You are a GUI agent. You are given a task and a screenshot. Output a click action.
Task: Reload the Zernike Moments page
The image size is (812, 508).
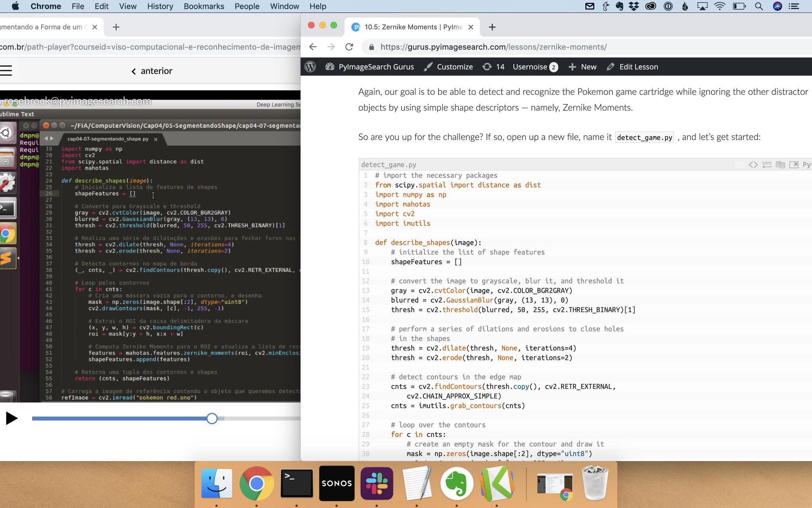349,47
